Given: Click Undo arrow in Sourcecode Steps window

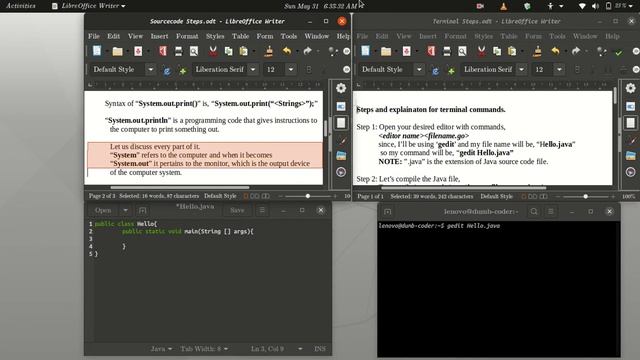Looking at the screenshot, I should 287,51.
